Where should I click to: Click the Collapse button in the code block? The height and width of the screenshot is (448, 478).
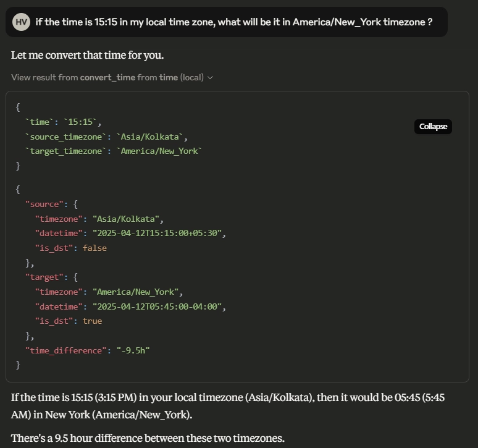click(433, 127)
